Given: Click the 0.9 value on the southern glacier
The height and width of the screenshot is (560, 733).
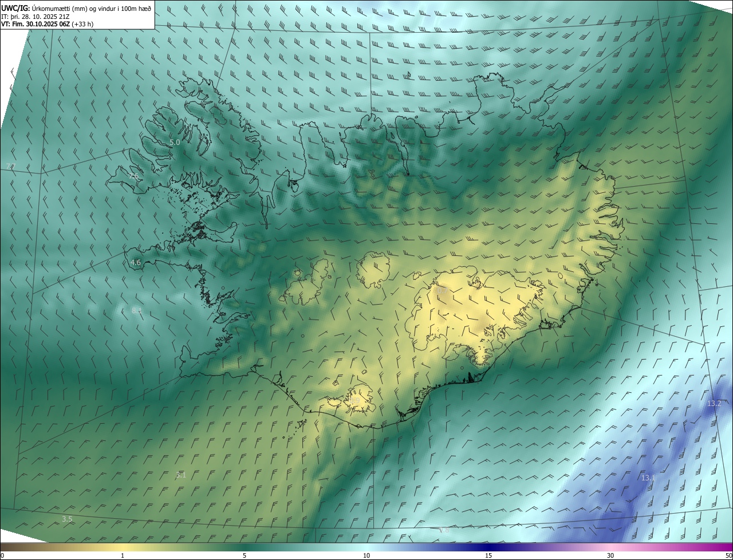Looking at the screenshot, I should 355,401.
